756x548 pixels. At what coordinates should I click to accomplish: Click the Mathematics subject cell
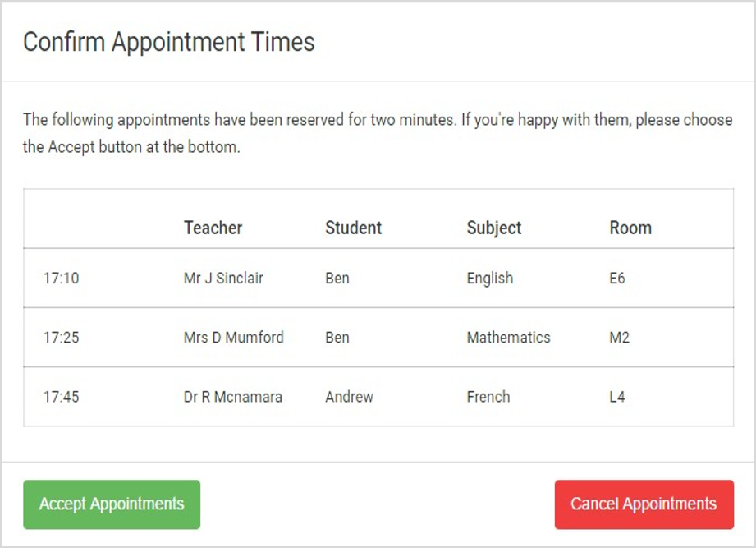pos(508,337)
